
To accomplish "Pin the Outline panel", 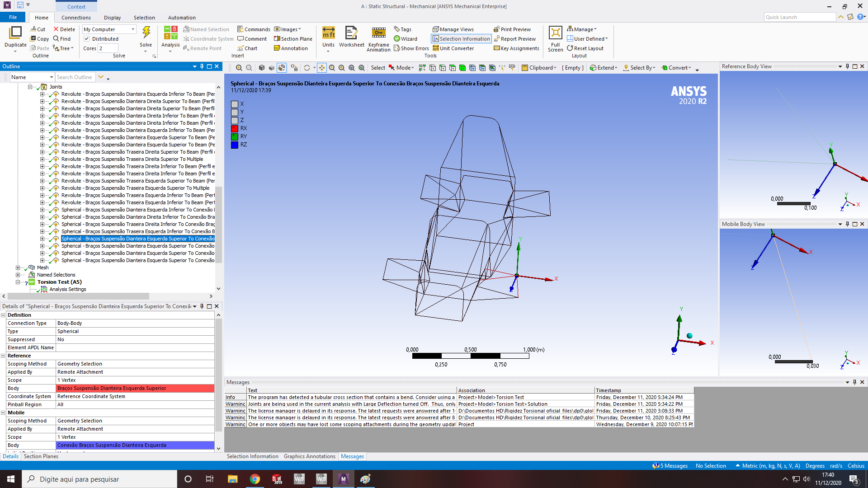I will tap(202, 66).
